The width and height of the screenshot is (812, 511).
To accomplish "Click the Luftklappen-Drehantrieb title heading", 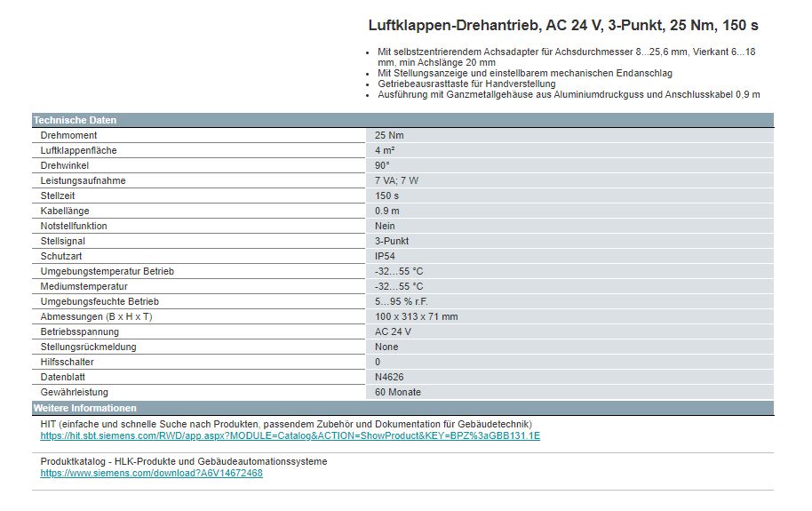I will [x=563, y=26].
